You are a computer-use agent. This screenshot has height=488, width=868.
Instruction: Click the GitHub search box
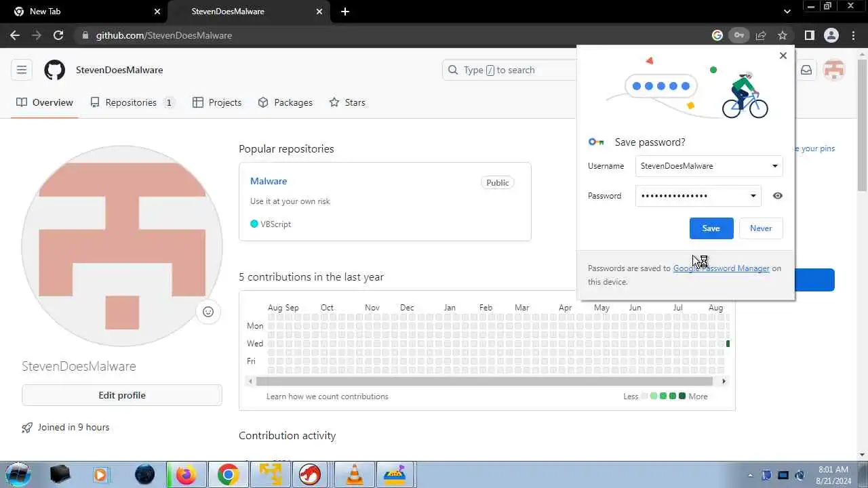coord(510,70)
